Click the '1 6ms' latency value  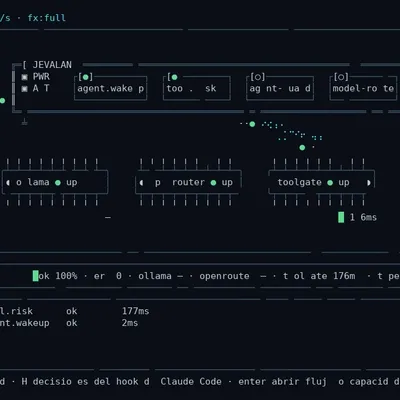pos(363,217)
